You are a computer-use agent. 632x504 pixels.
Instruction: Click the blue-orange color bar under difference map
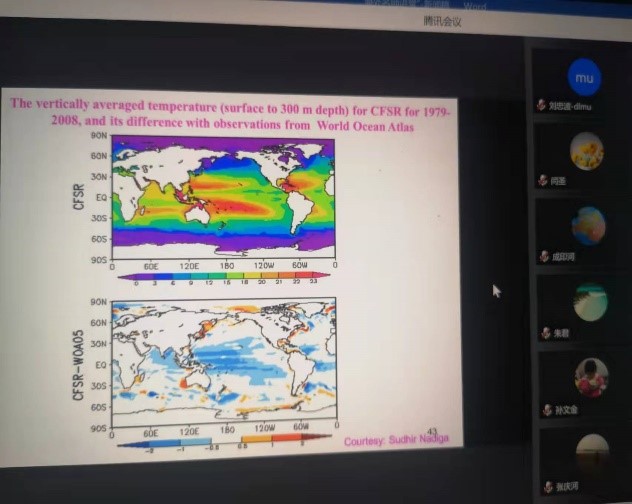pyautogui.click(x=222, y=444)
